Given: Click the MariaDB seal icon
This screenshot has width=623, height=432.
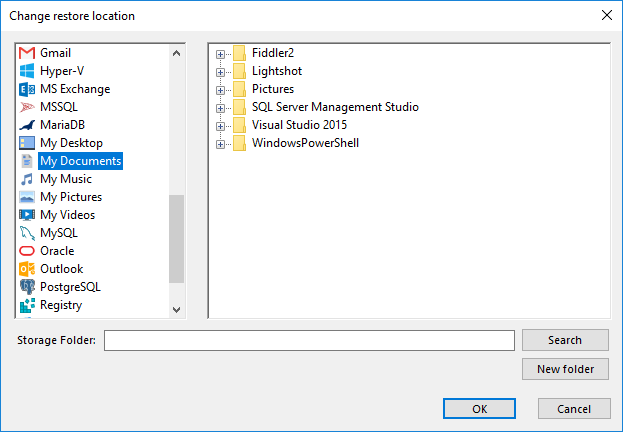Looking at the screenshot, I should pos(27,125).
